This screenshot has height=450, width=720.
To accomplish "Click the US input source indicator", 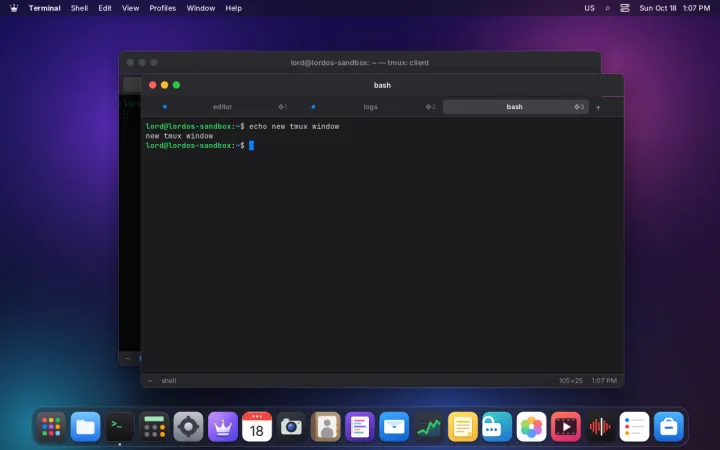I will [x=589, y=8].
